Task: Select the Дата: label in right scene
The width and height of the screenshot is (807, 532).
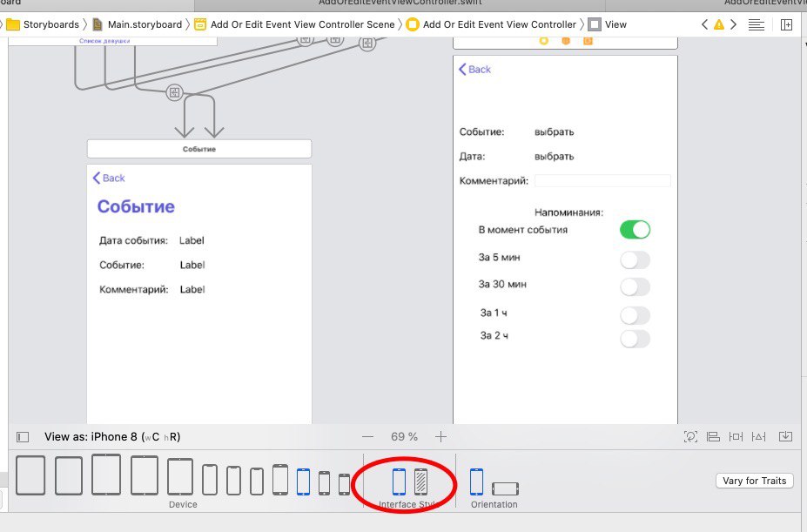Action: pos(472,157)
